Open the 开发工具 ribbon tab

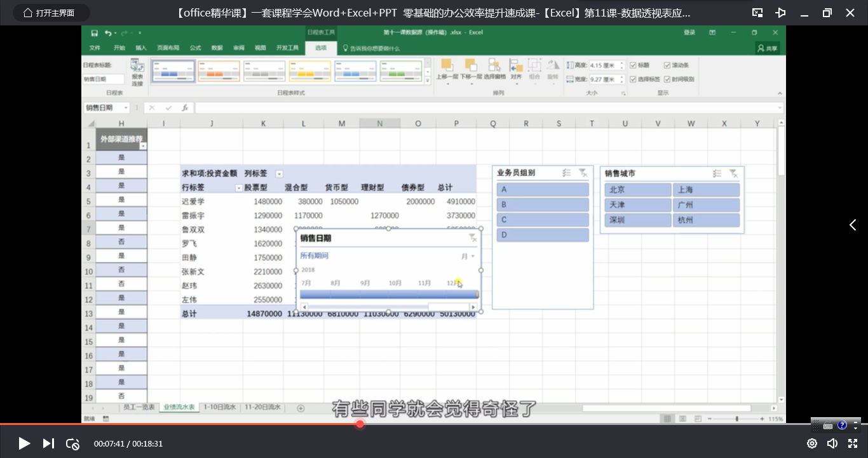[x=287, y=48]
